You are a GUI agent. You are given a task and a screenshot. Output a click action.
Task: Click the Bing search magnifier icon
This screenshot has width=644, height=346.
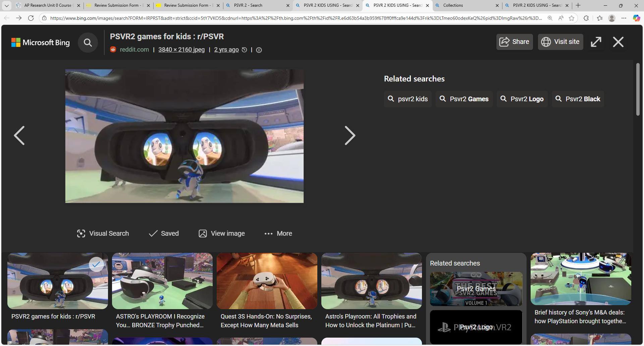click(88, 43)
